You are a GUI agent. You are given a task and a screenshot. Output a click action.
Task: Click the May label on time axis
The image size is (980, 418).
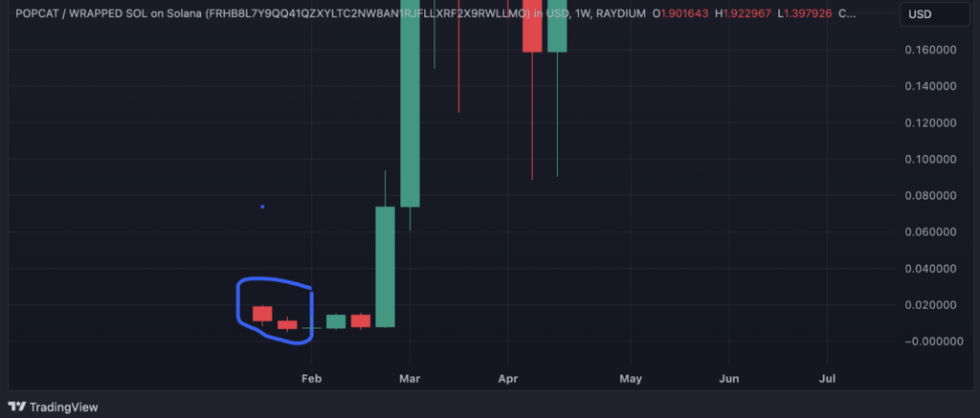pos(631,379)
